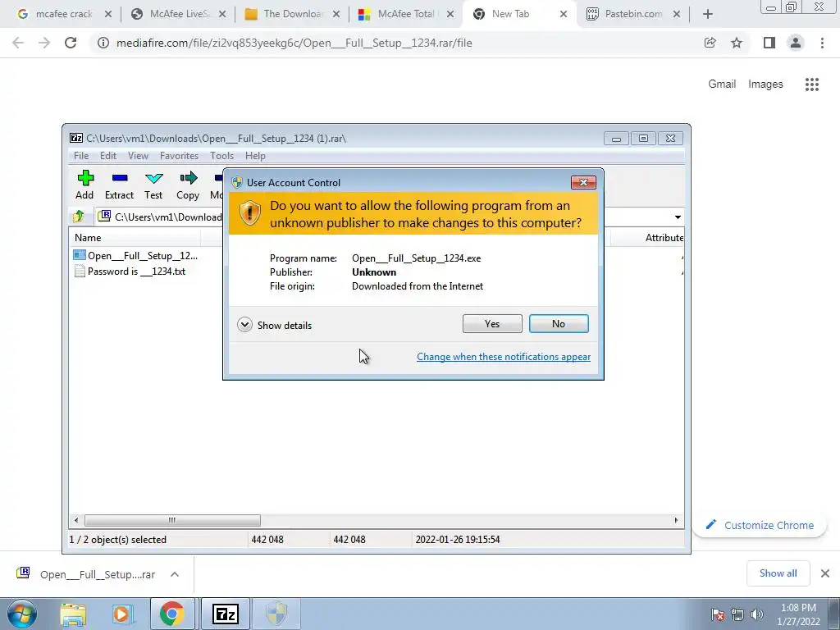The width and height of the screenshot is (840, 630).
Task: Switch to 7-Zip in the taskbar
Action: pyautogui.click(x=225, y=614)
